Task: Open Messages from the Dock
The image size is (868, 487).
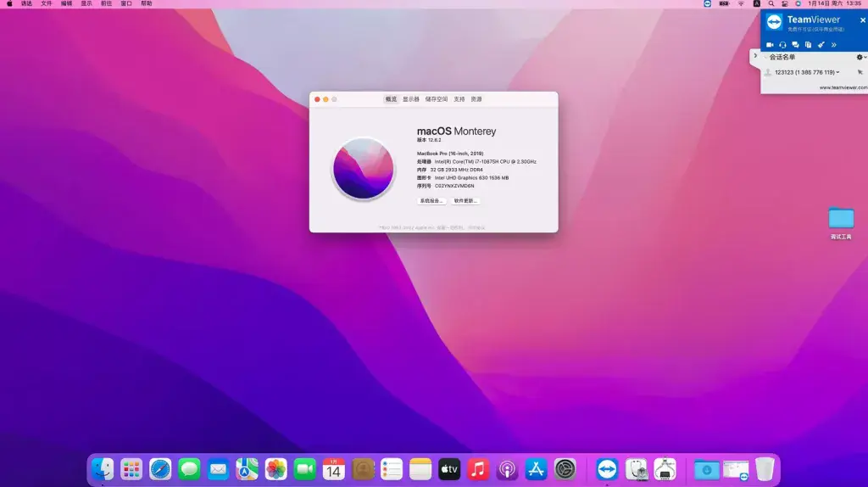Action: click(x=189, y=469)
